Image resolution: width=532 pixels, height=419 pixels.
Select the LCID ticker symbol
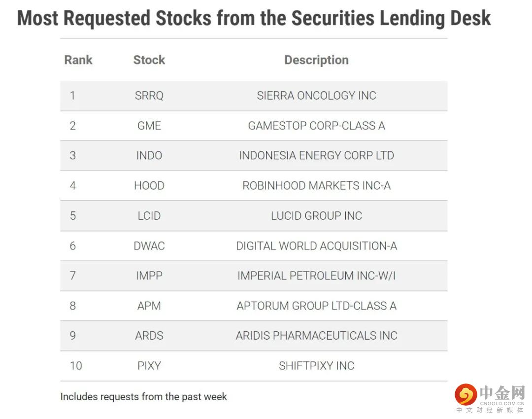[x=149, y=216]
